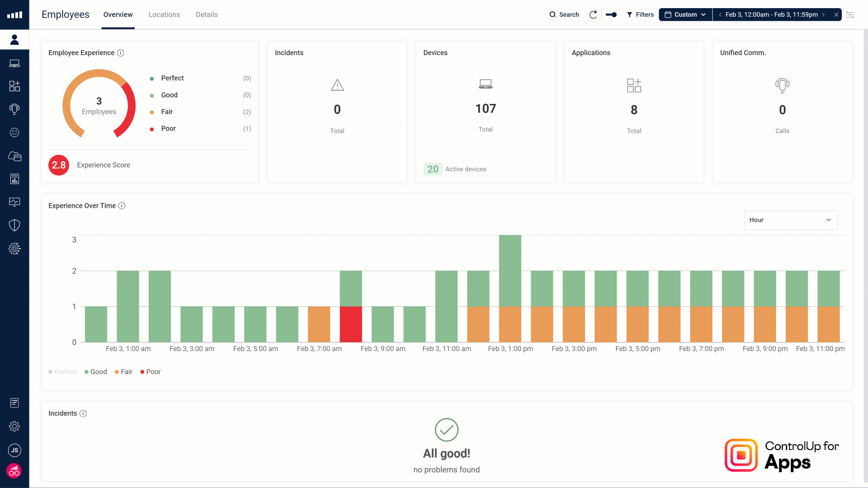Change the Hour interval dropdown

coord(791,220)
